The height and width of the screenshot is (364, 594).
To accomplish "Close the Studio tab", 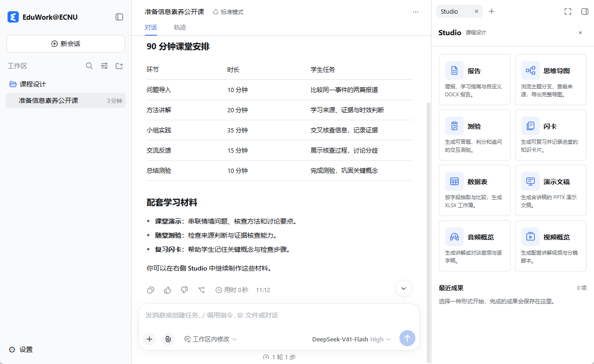I will click(x=477, y=11).
